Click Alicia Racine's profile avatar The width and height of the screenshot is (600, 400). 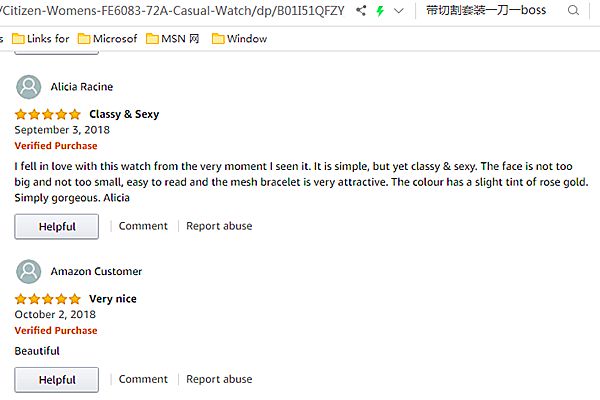tap(30, 87)
